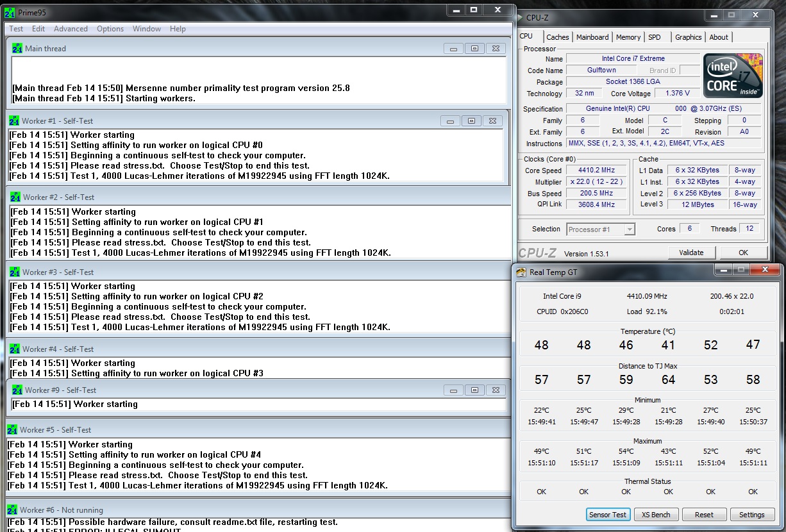Click the Intel Core i7 logo in CPU-Z
Image resolution: width=786 pixels, height=532 pixels.
[733, 76]
